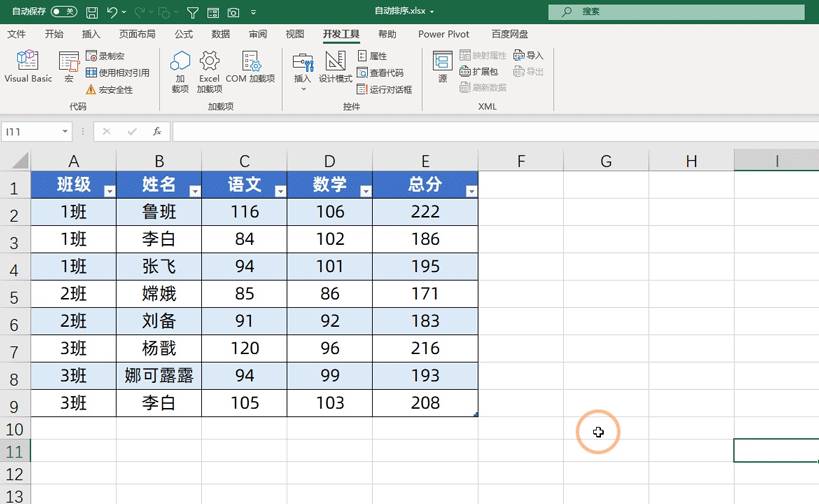The height and width of the screenshot is (504, 819).
Task: Switch to the 页面布局 tab
Action: tap(137, 34)
